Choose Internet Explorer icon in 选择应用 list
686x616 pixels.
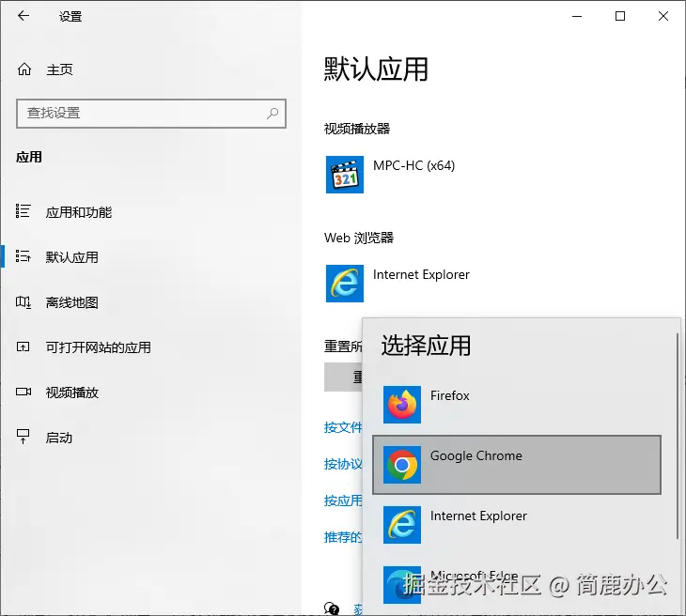click(x=402, y=525)
